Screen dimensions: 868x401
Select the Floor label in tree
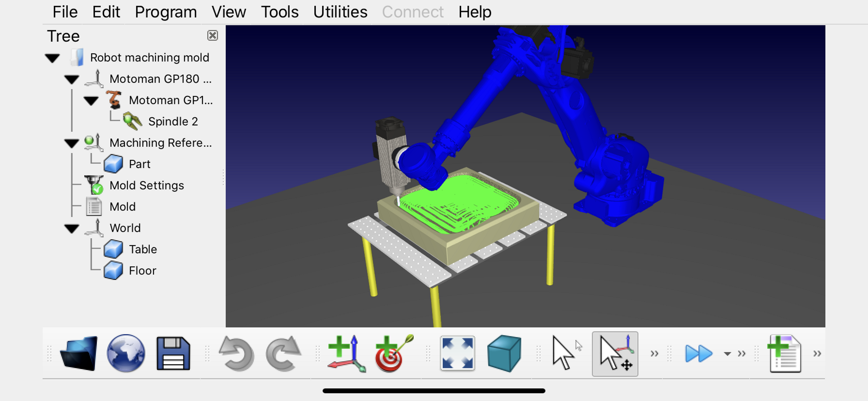coord(142,270)
